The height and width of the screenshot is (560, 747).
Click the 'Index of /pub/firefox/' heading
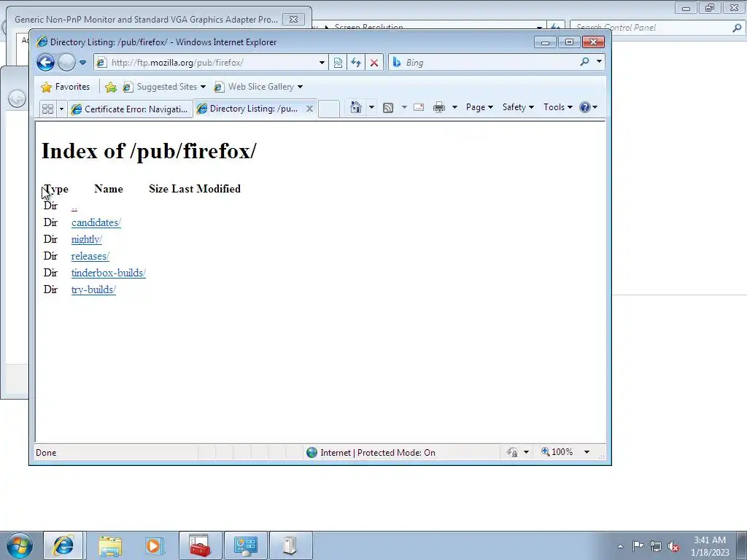tap(149, 151)
